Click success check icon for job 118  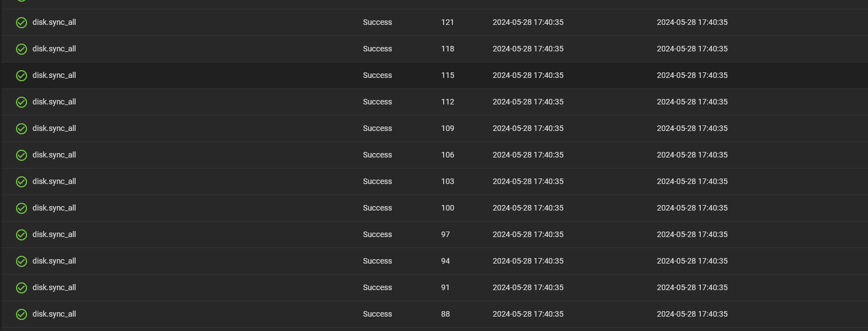pyautogui.click(x=22, y=49)
